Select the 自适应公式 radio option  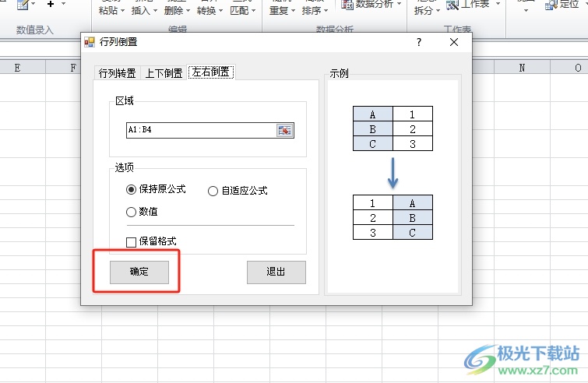point(213,191)
